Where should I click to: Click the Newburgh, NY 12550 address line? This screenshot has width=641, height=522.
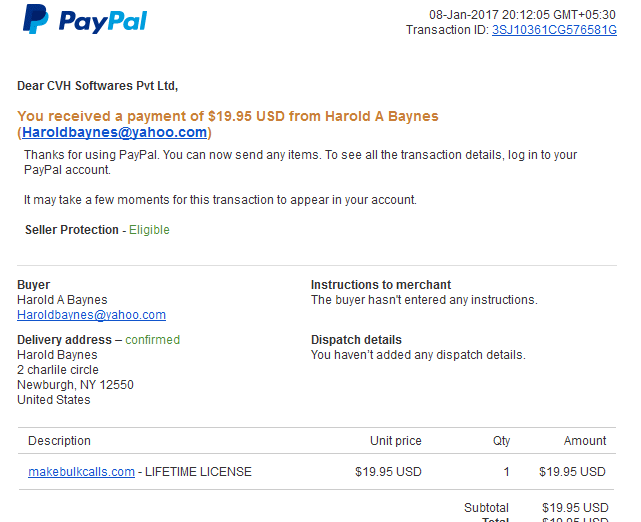[x=75, y=385]
